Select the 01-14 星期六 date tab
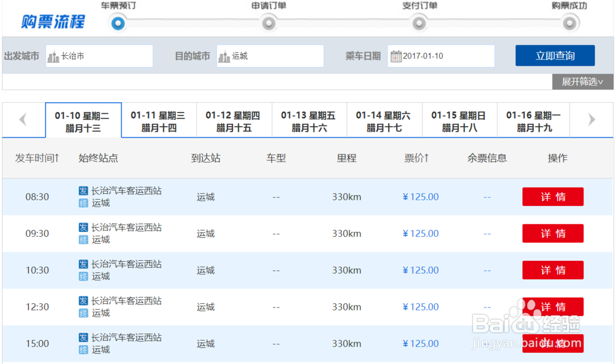The image size is (615, 364). click(384, 120)
